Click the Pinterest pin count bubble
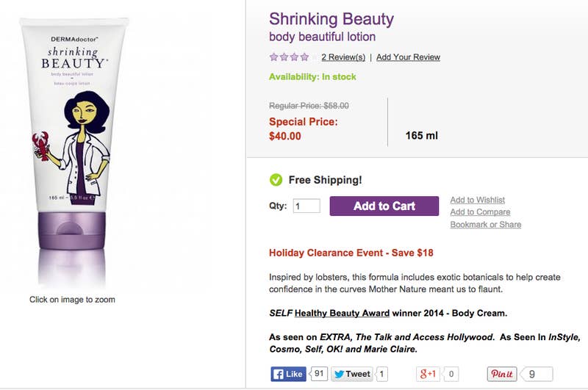 click(537, 374)
